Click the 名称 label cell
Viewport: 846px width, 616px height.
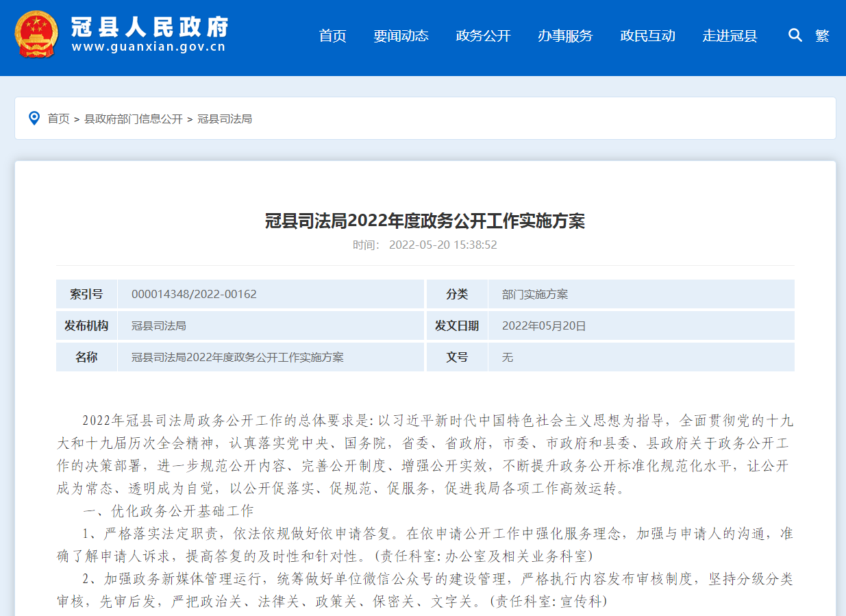pyautogui.click(x=86, y=357)
